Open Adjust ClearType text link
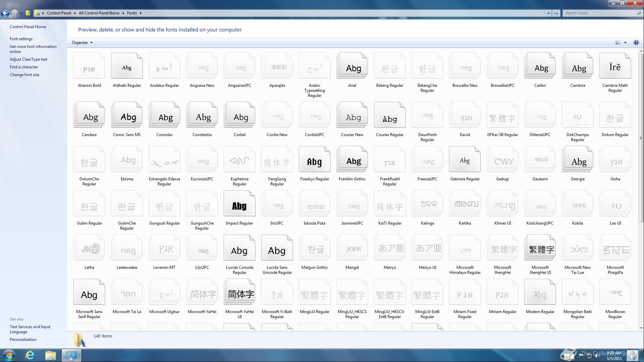This screenshot has width=644, height=362. (29, 59)
